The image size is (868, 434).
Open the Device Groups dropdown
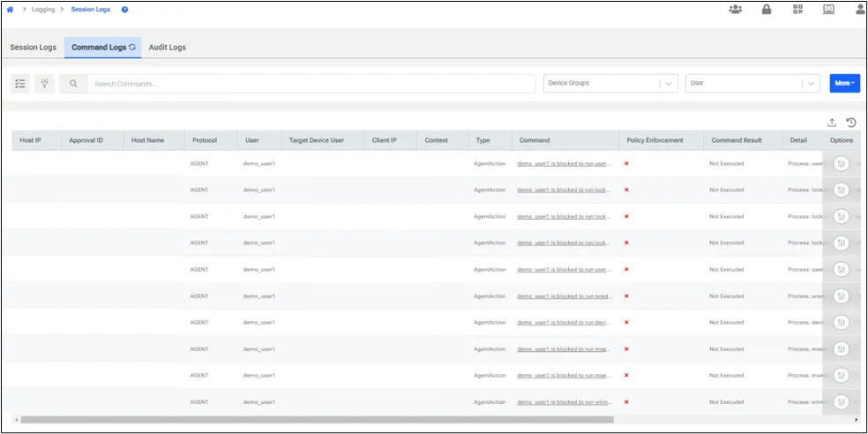tap(610, 84)
